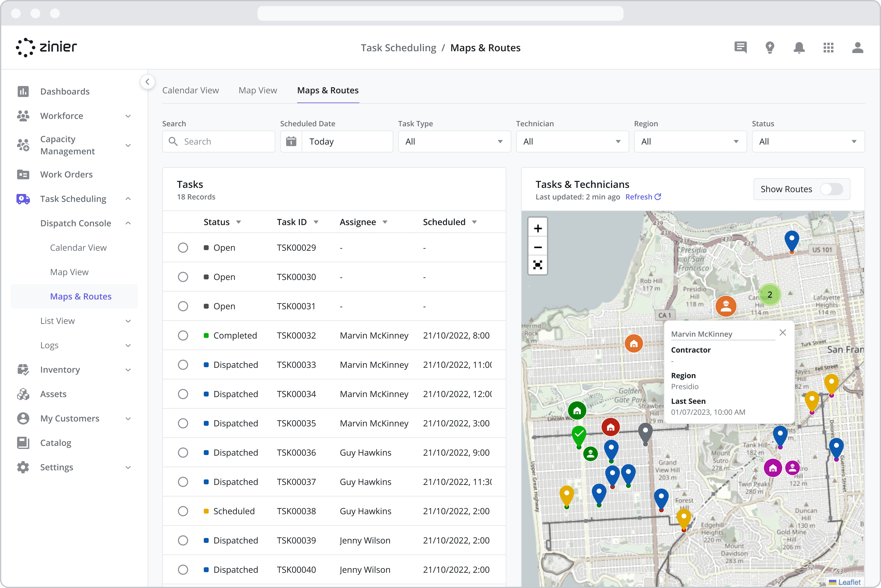Open the List View sidebar item
The height and width of the screenshot is (588, 881).
(x=57, y=321)
